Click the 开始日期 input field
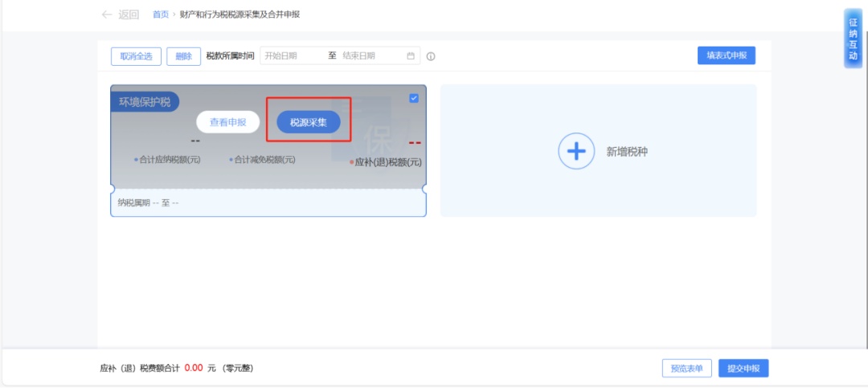The height and width of the screenshot is (388, 868). tap(291, 56)
